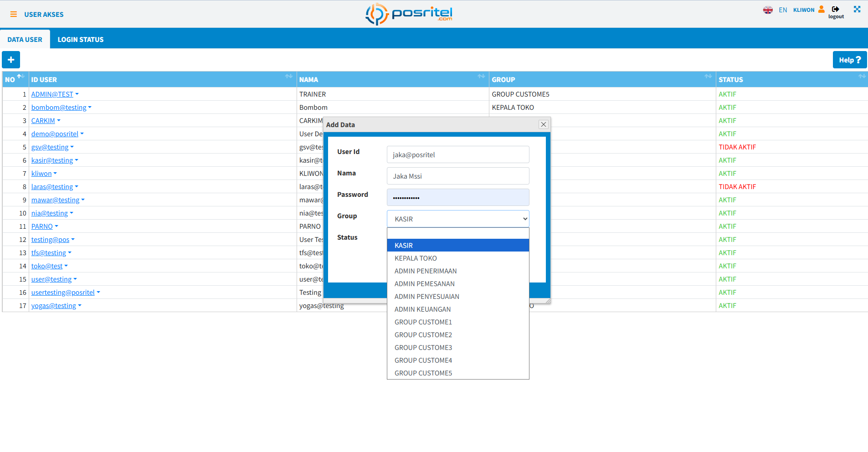Choose ADMIN PENERIMAAN from Group list
This screenshot has height=452, width=868.
point(458,271)
